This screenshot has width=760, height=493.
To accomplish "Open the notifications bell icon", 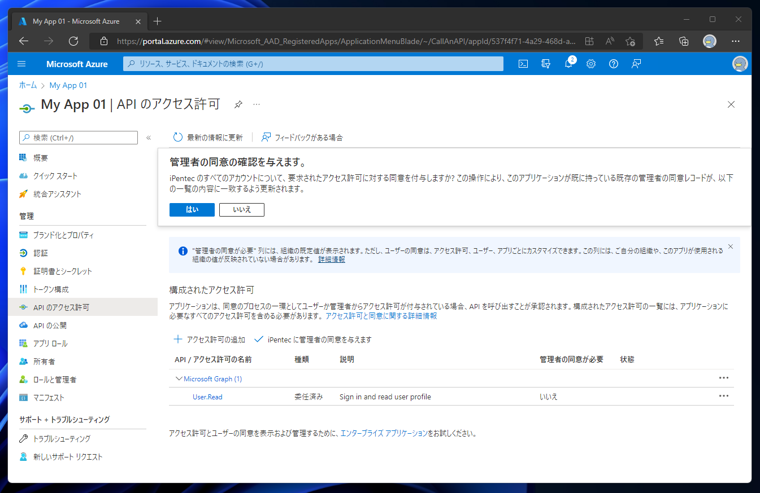I will [568, 64].
